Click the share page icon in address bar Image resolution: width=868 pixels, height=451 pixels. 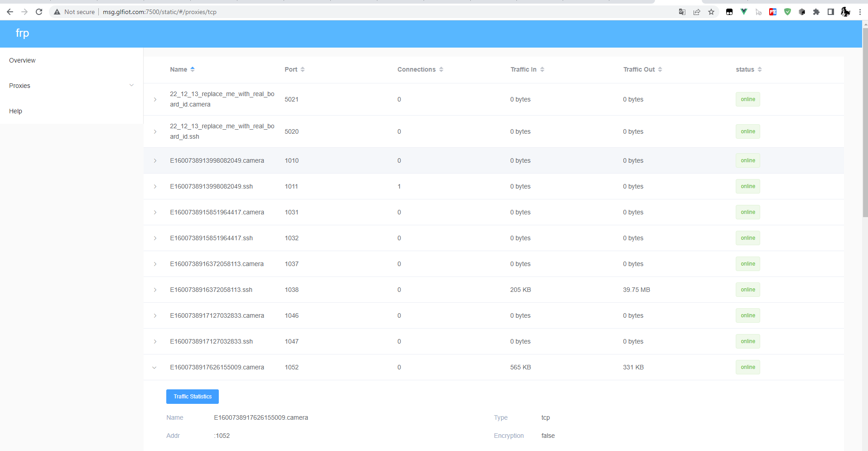697,12
